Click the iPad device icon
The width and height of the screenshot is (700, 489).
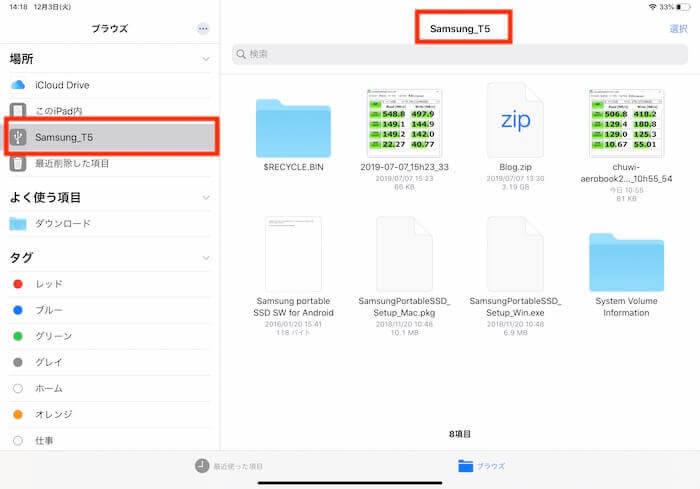[18, 111]
